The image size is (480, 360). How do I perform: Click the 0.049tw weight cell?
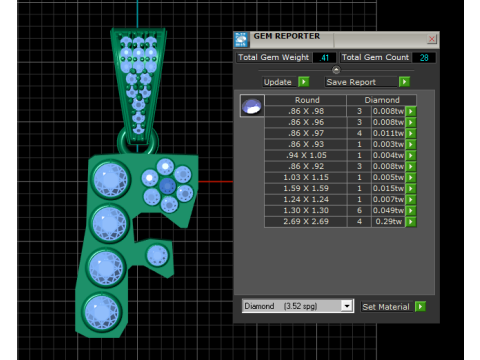tap(388, 210)
